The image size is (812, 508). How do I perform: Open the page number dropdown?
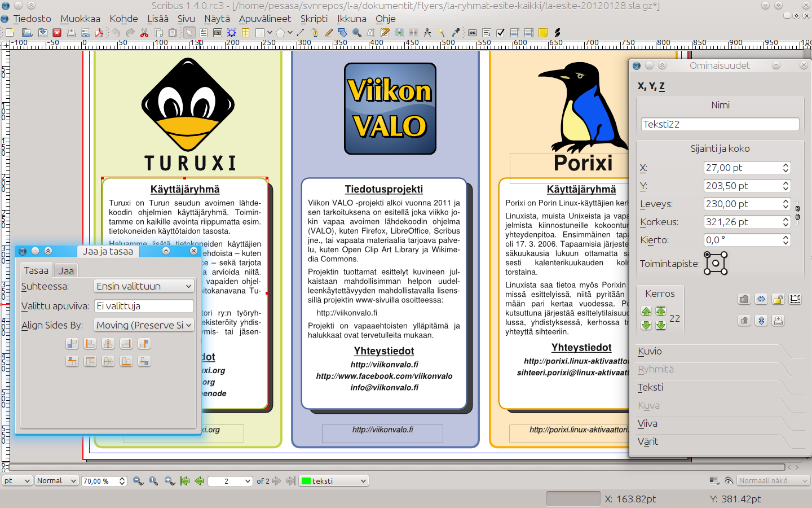(x=230, y=481)
